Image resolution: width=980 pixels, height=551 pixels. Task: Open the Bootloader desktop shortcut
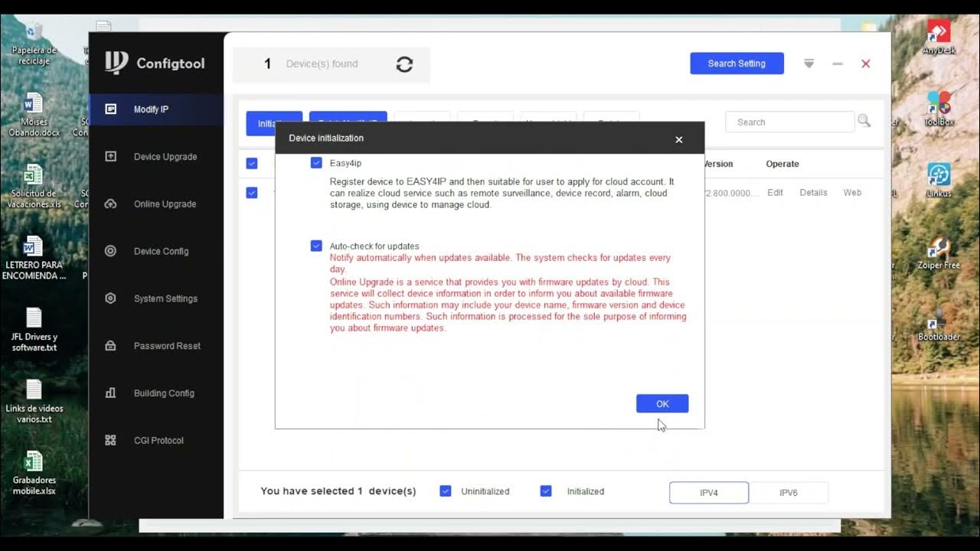(939, 325)
